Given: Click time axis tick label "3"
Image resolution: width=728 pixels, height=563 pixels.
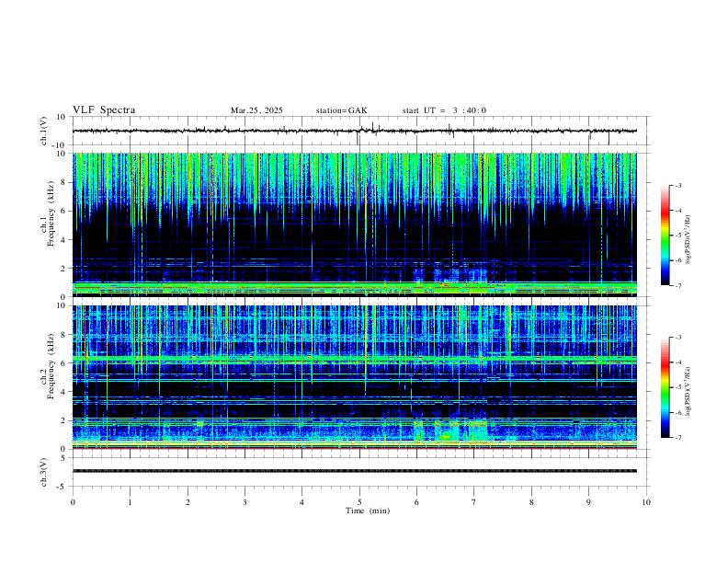Looking at the screenshot, I should coord(245,502).
